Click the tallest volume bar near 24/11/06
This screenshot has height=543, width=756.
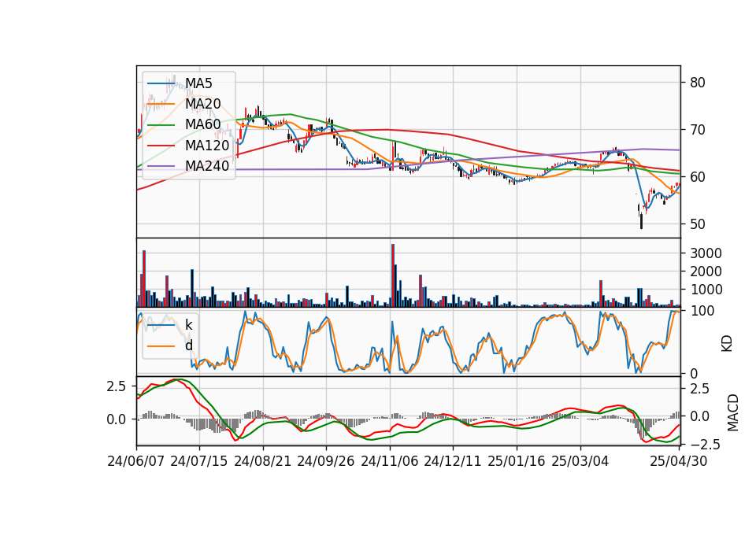coord(393,275)
